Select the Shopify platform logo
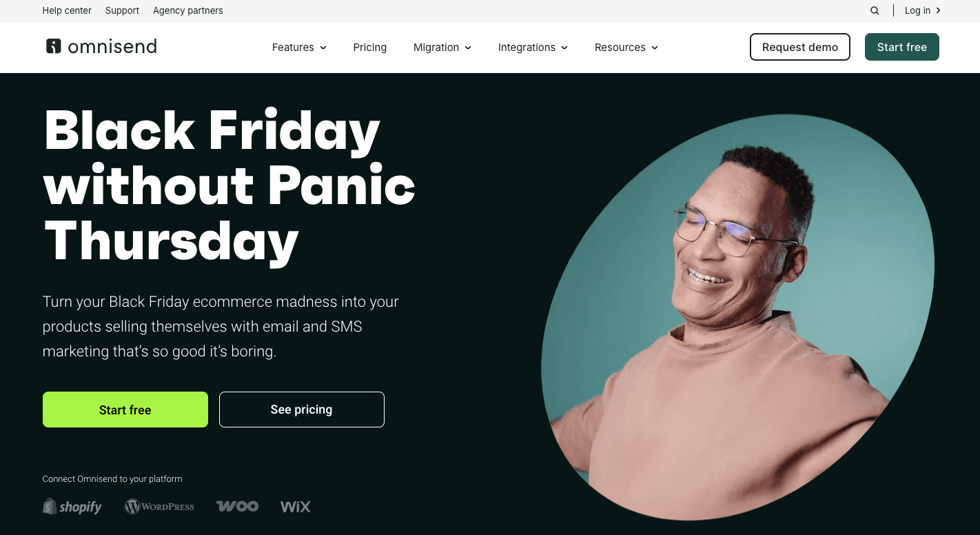Viewport: 980px width, 535px height. point(72,507)
